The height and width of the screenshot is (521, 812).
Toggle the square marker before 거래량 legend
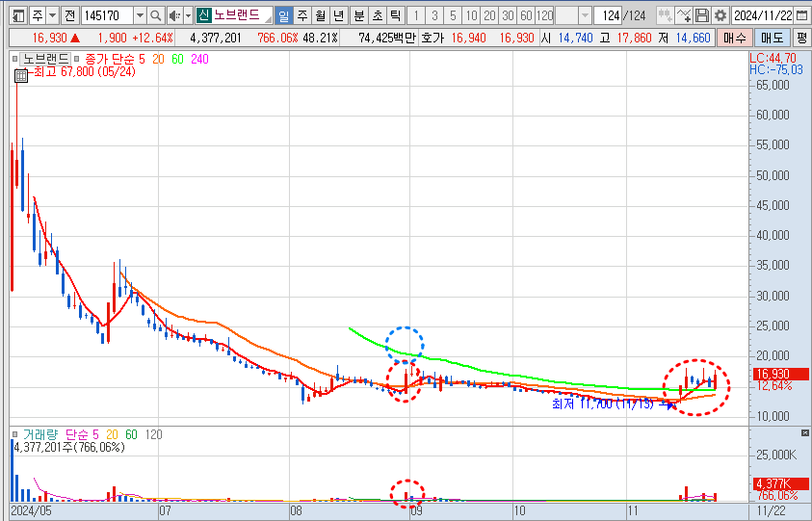tap(15, 434)
